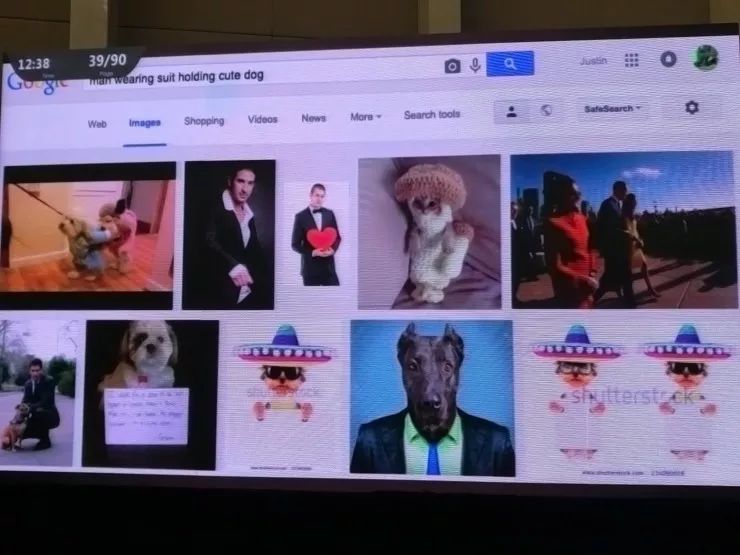This screenshot has width=740, height=555.
Task: Toggle the private results person icon
Action: pyautogui.click(x=511, y=112)
